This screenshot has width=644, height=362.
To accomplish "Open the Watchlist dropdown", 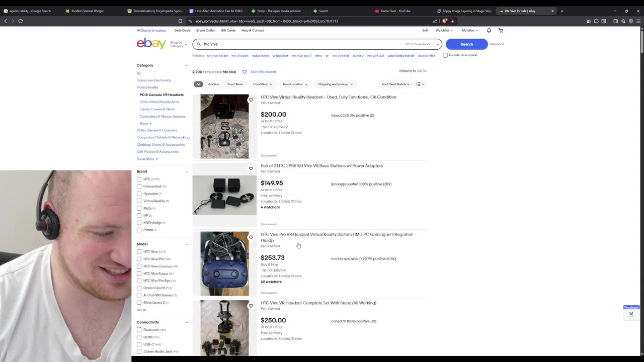I will (444, 30).
